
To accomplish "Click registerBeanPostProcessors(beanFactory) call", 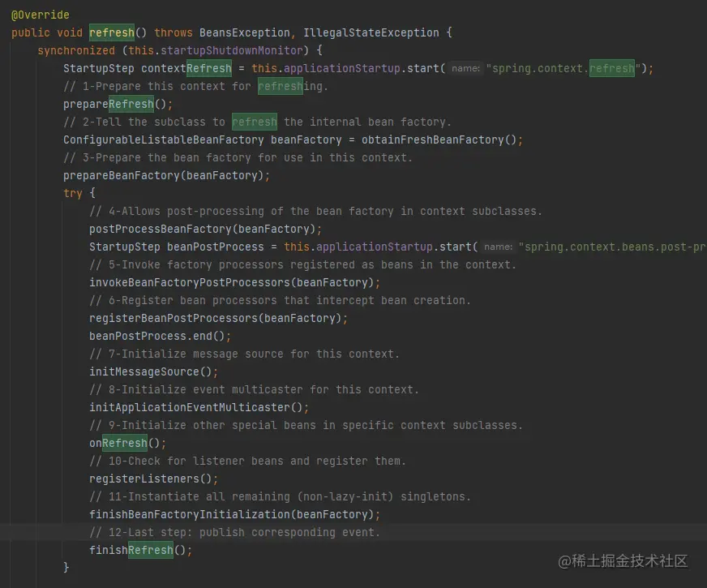I will (x=215, y=319).
